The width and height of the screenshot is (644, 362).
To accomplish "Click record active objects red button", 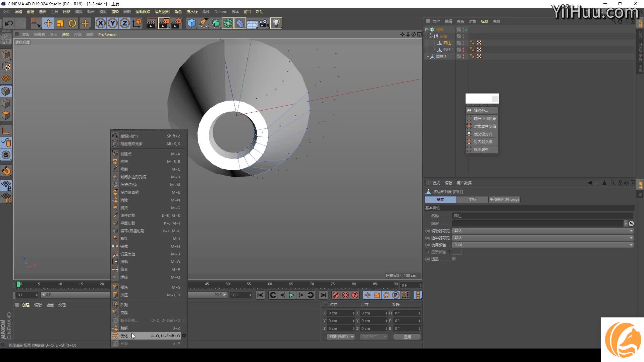I will (x=336, y=295).
